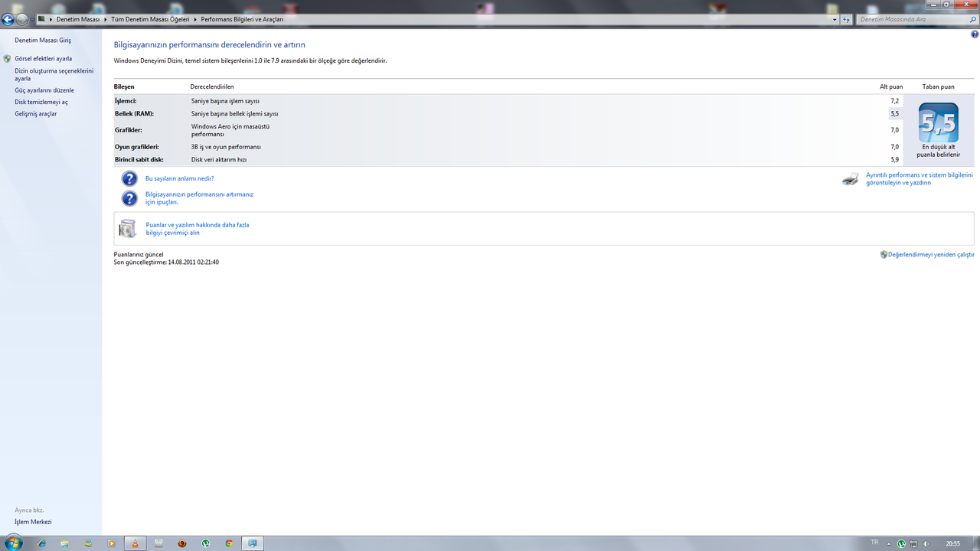Open Disk temizlemeyi aç
Image resolution: width=980 pixels, height=551 pixels.
click(41, 102)
